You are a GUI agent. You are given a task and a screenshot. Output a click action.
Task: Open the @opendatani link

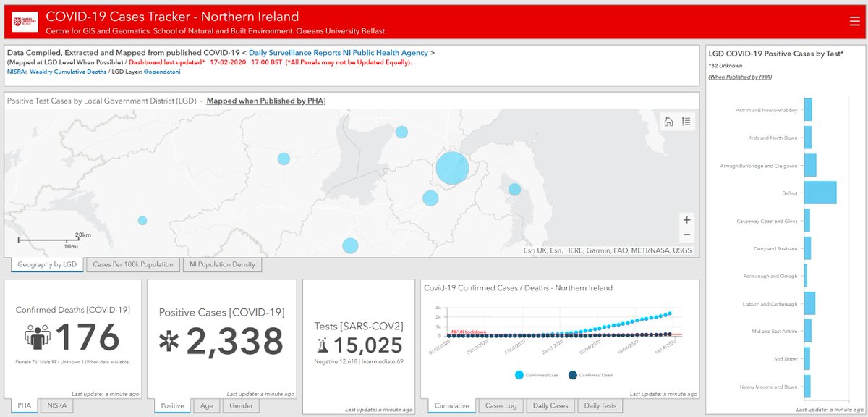161,72
